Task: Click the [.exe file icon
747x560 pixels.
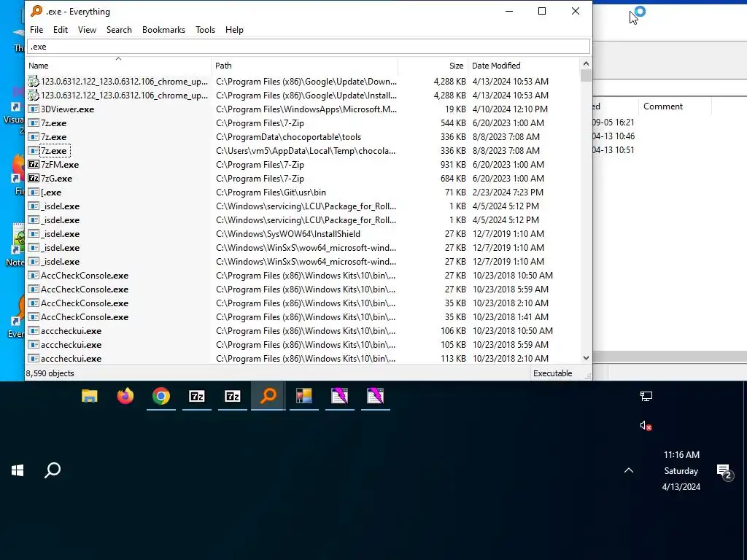Action: click(x=34, y=192)
